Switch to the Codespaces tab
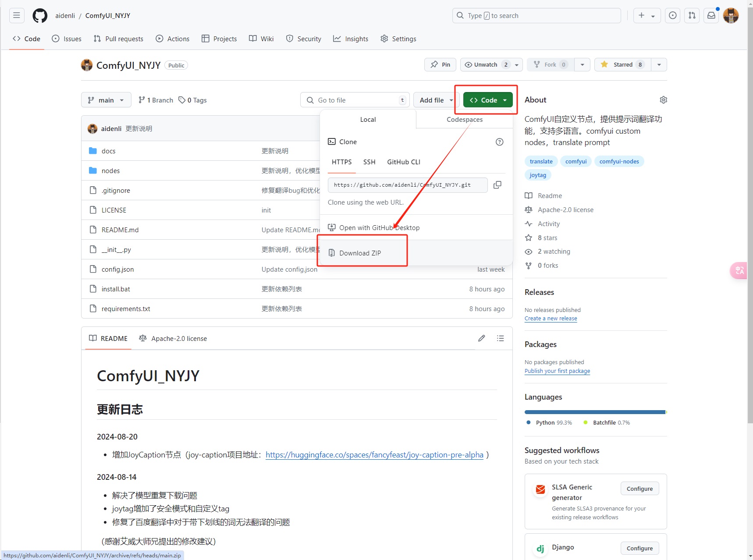Image resolution: width=753 pixels, height=560 pixels. 465,119
